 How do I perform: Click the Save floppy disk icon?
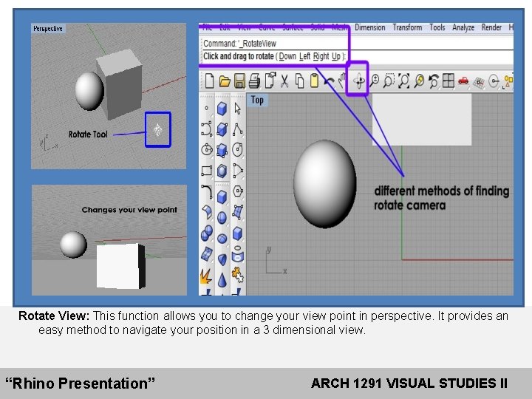(x=239, y=81)
